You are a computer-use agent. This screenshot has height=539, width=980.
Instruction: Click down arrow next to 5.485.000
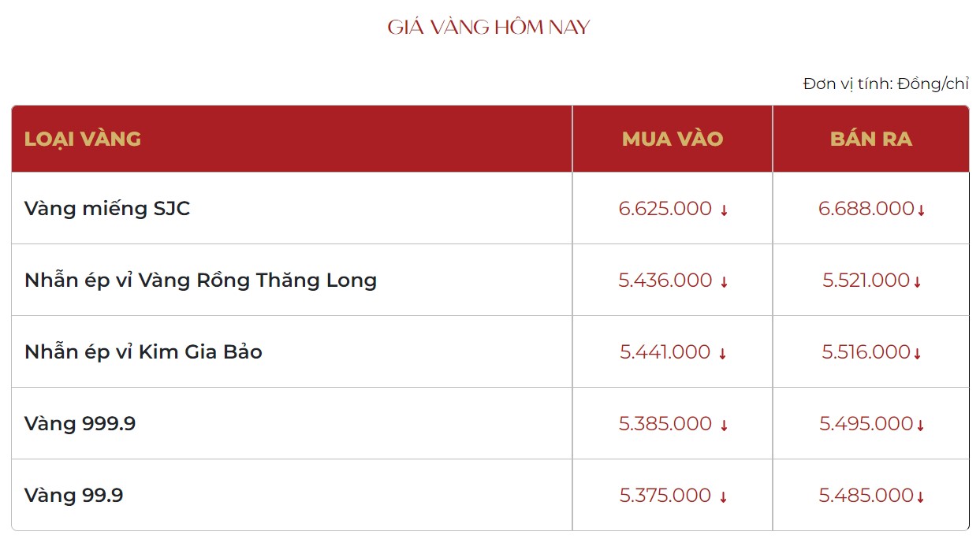tap(920, 497)
